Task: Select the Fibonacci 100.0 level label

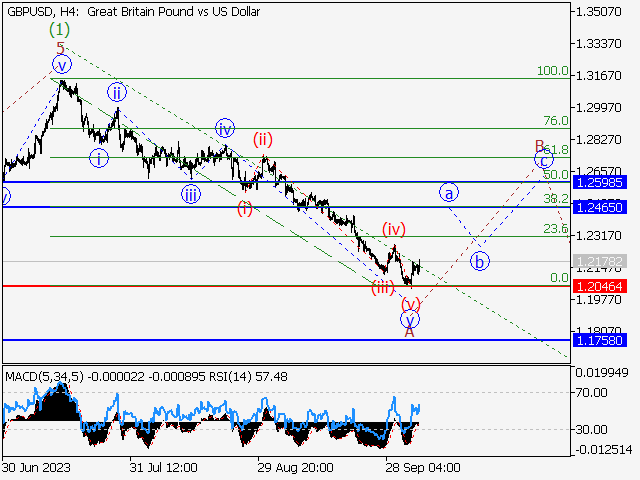Action: 553,71
